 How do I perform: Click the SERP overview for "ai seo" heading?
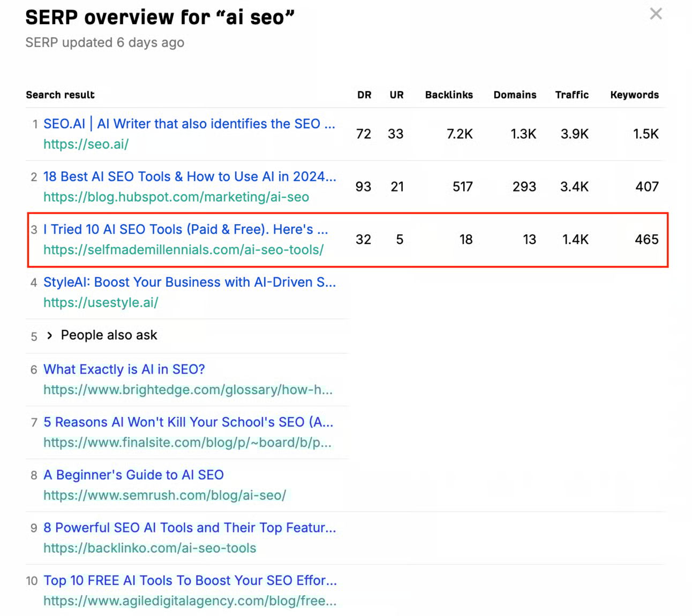coord(160,18)
